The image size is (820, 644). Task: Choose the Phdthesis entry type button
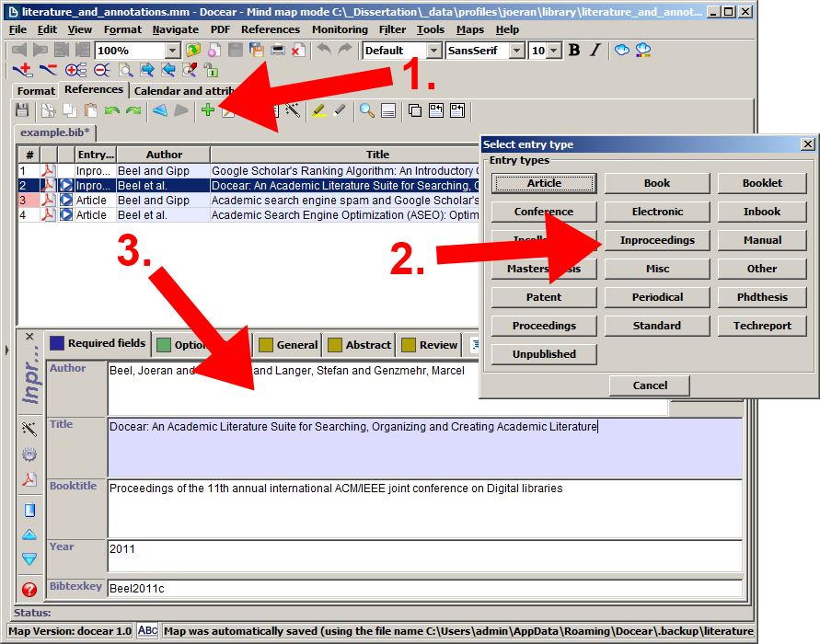point(762,297)
